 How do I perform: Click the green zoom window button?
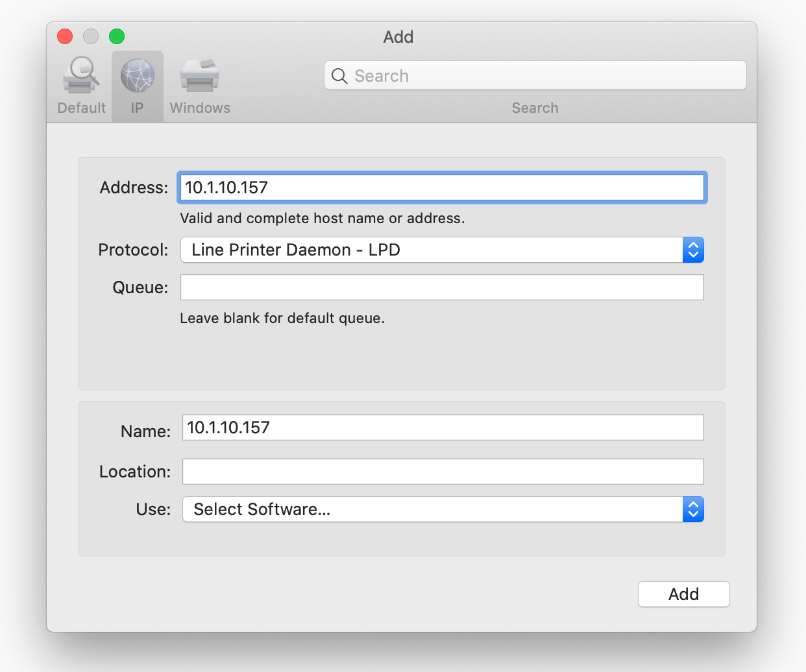point(117,36)
